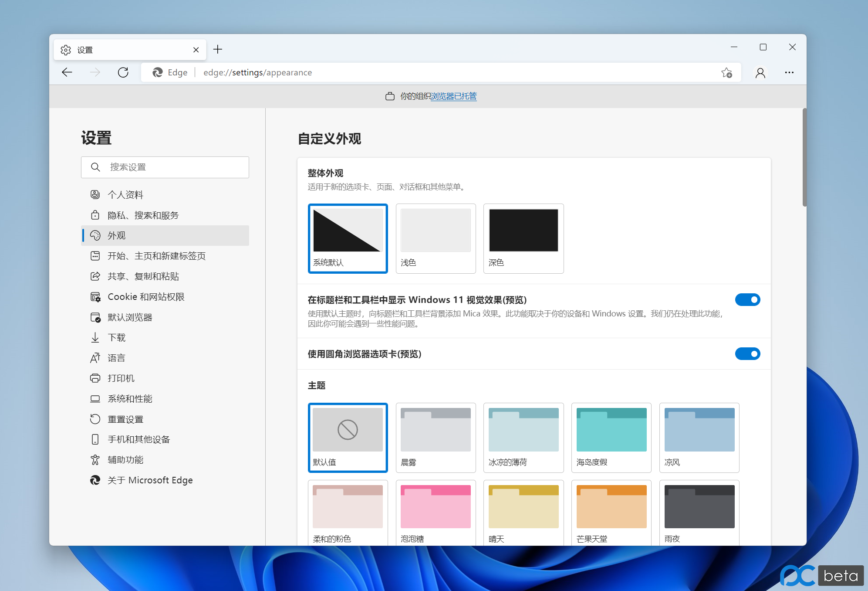This screenshot has width=868, height=591.
Task: Open 默认浏览器 settings
Action: tap(165, 317)
